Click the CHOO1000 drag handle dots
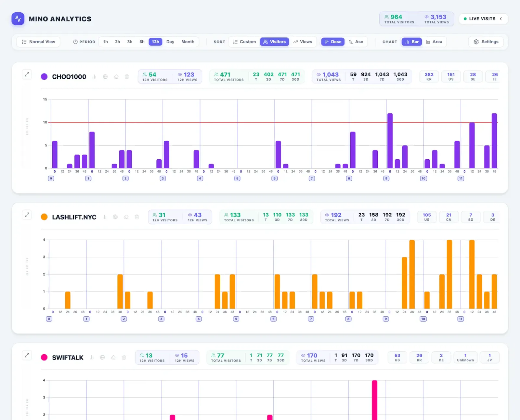The image size is (520, 420). coord(27,126)
